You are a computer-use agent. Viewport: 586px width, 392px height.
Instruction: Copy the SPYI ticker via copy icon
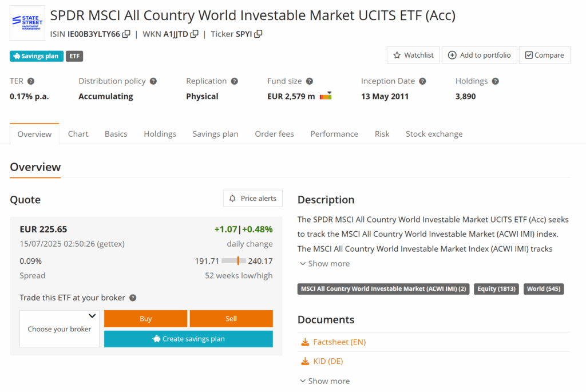[x=258, y=34]
